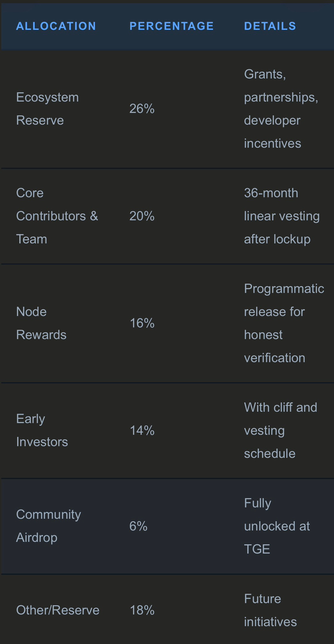
Task: Click the 26% percentage value
Action: 142,109
